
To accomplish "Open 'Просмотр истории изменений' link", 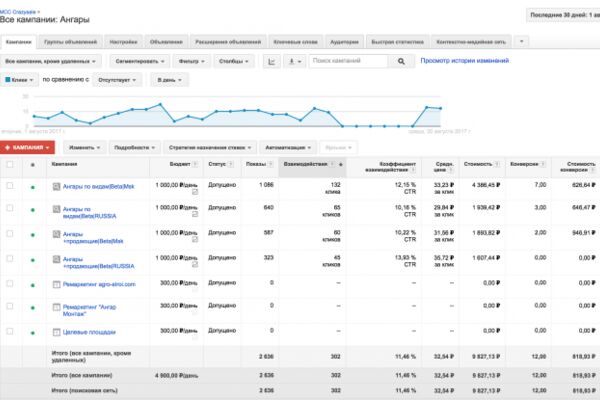I will (x=465, y=60).
